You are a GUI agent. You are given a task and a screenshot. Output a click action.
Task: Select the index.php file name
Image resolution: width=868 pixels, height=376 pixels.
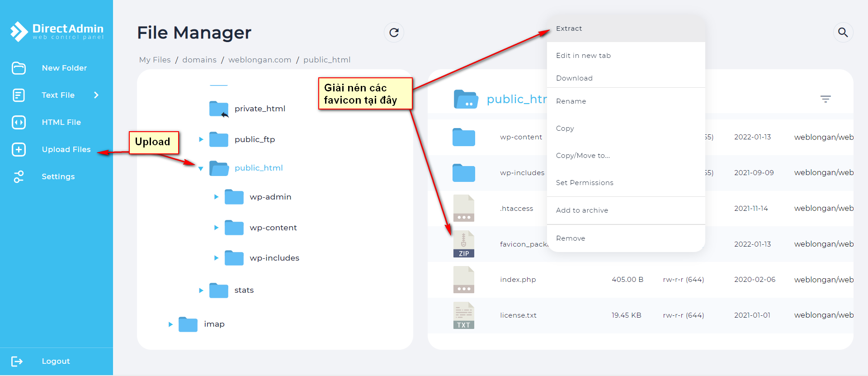coord(518,280)
